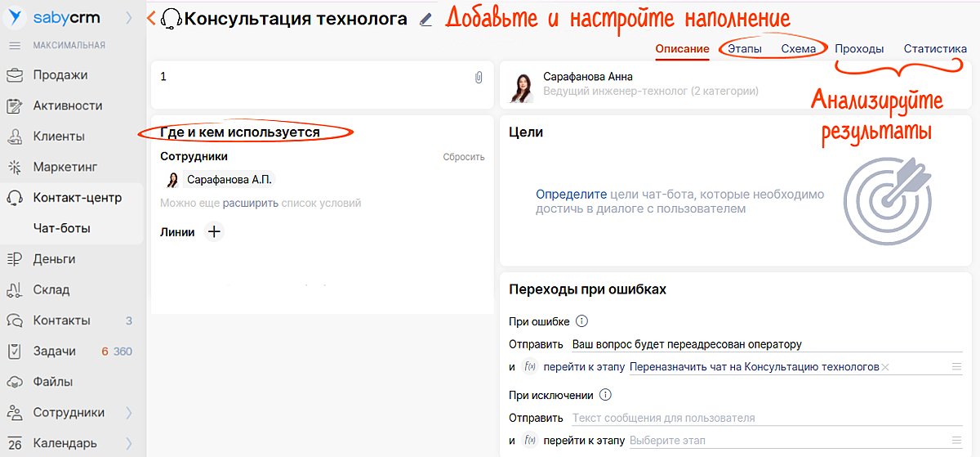Screen dimensions: 980x457
Task: Open Продажи in the sidebar
Action: tap(60, 75)
